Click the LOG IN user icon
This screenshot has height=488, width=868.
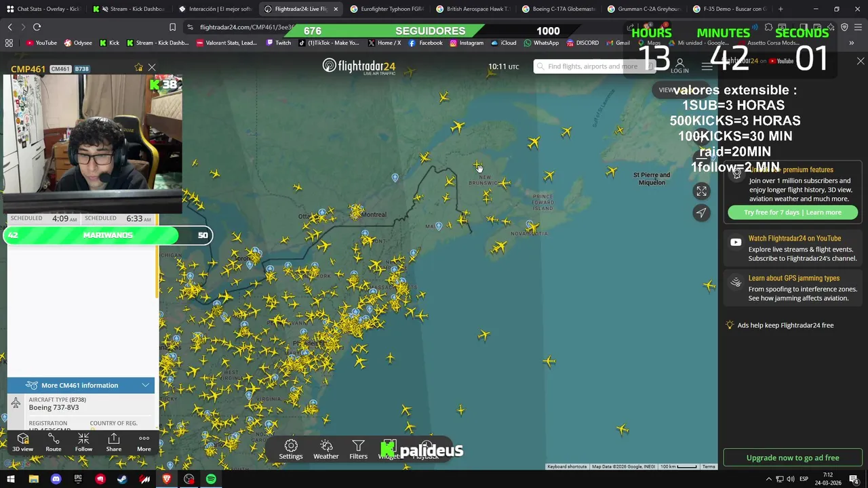[x=679, y=66]
